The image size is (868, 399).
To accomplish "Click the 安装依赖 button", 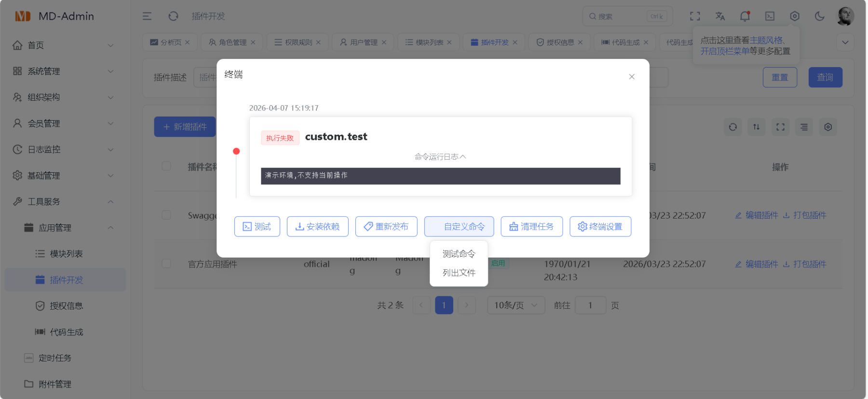I will pyautogui.click(x=317, y=226).
